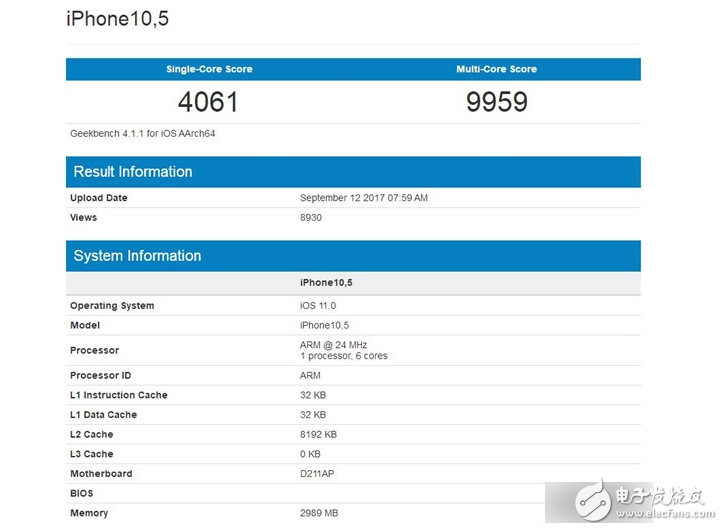Click the D211AP motherboard value

(319, 474)
